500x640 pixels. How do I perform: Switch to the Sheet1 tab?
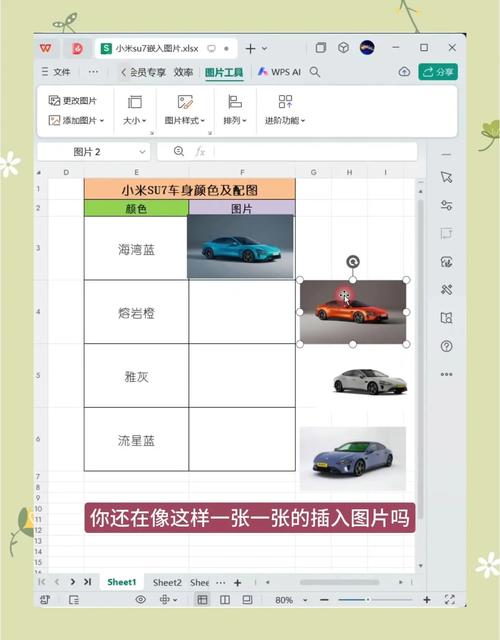pyautogui.click(x=122, y=582)
